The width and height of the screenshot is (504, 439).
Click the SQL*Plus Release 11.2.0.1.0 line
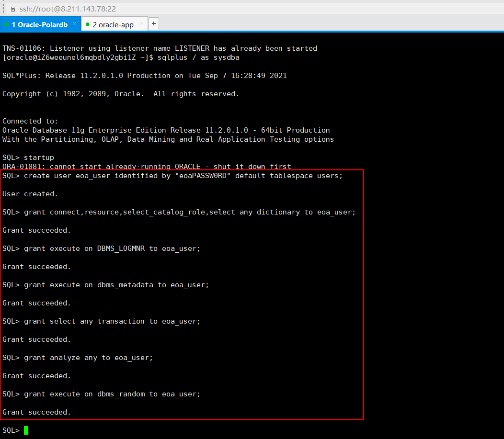(144, 76)
